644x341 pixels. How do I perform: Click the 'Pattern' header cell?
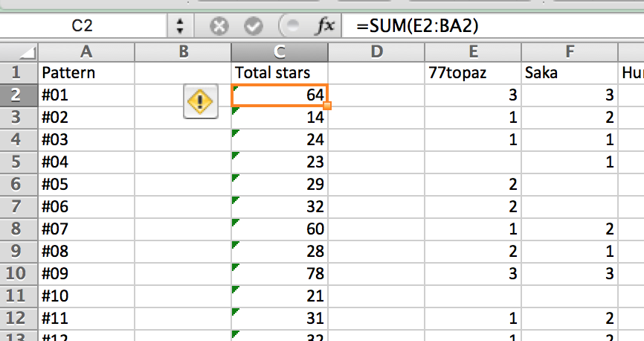click(86, 73)
